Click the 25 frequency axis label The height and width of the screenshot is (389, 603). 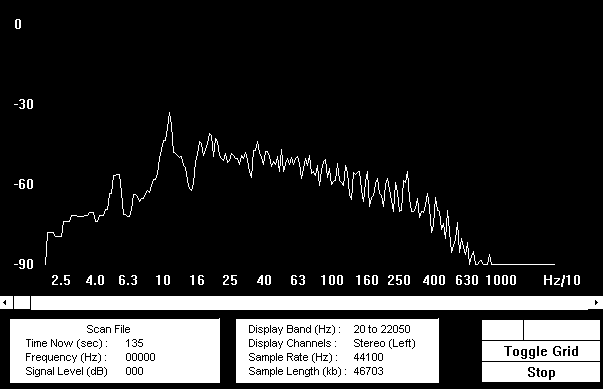[230, 280]
